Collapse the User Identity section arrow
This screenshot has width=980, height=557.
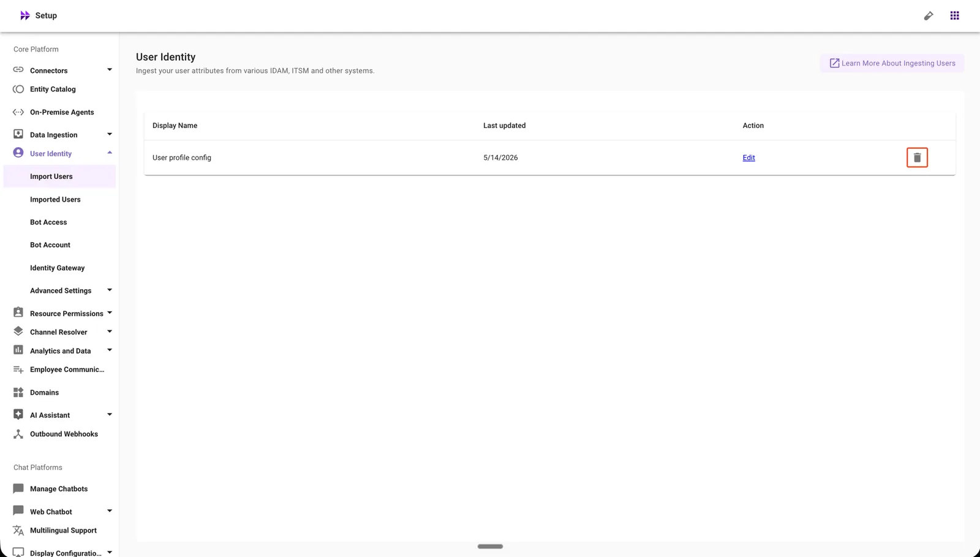[x=110, y=153]
